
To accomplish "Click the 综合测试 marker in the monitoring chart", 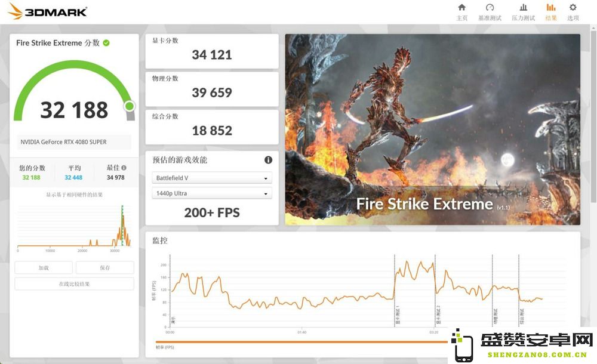I will point(522,316).
